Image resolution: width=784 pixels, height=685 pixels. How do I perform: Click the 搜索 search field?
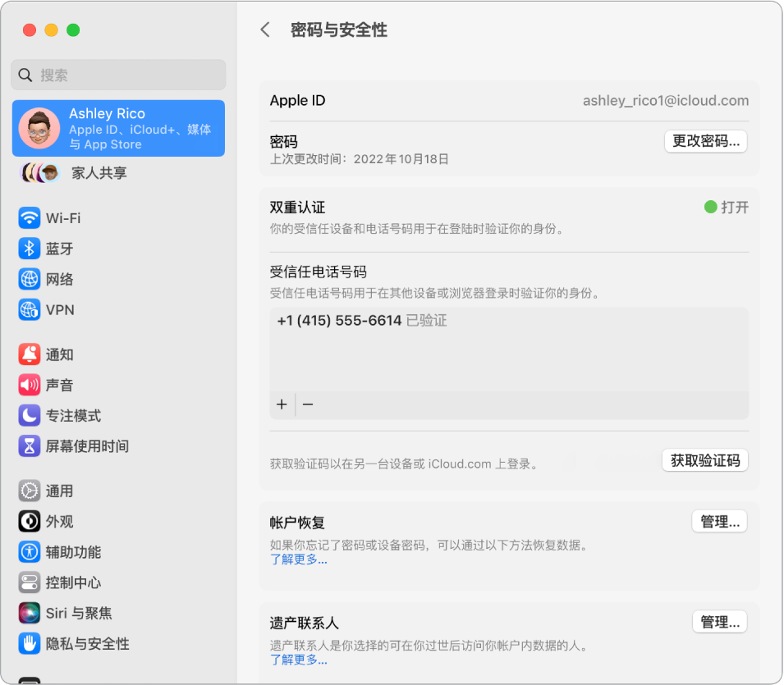(x=118, y=75)
